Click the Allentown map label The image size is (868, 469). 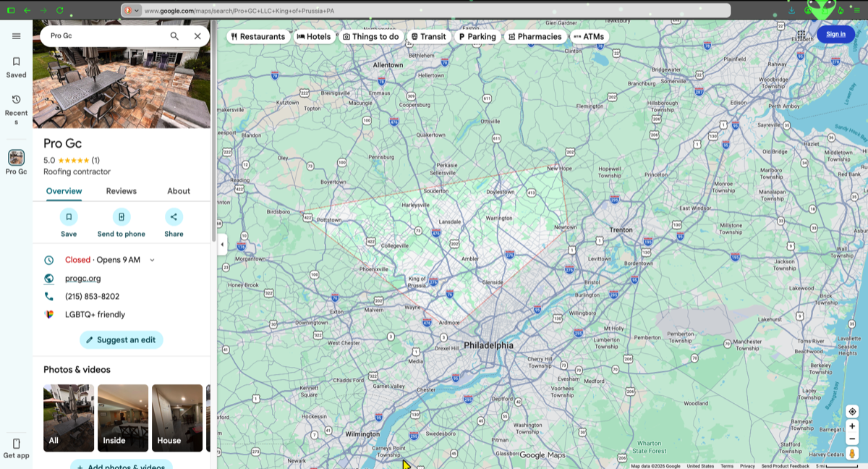[x=388, y=65]
